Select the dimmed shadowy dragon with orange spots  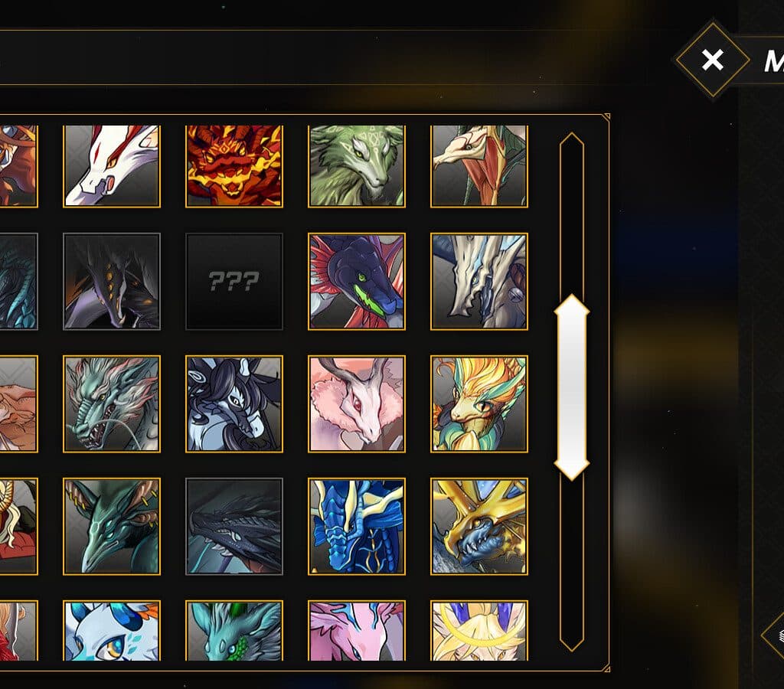point(112,282)
